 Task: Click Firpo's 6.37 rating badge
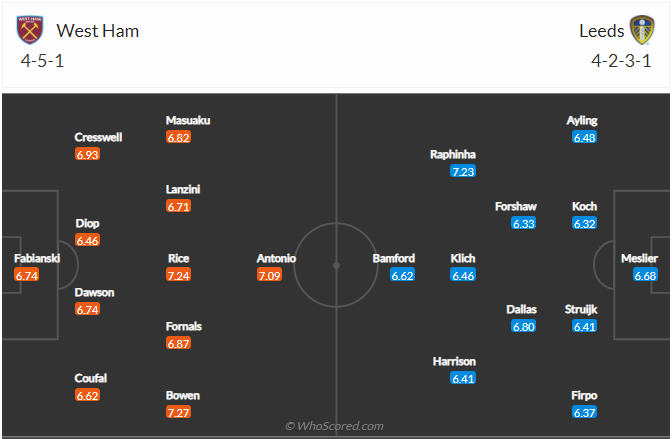coord(585,412)
